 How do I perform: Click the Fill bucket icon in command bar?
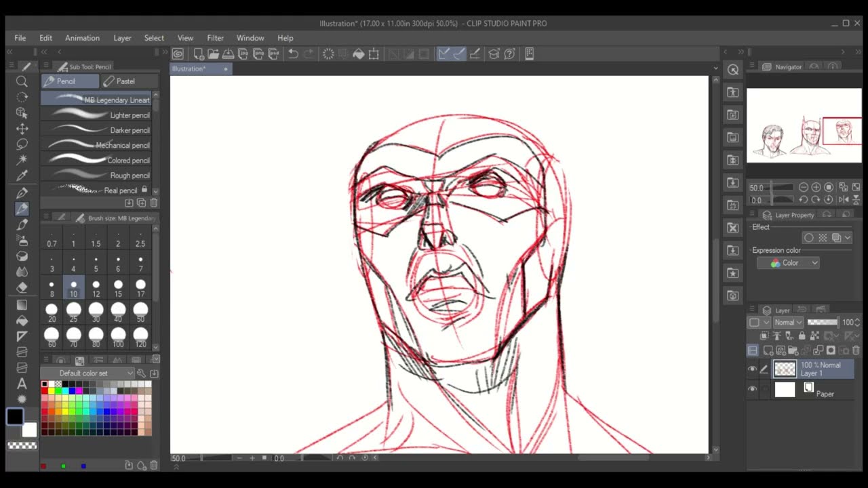click(x=358, y=54)
